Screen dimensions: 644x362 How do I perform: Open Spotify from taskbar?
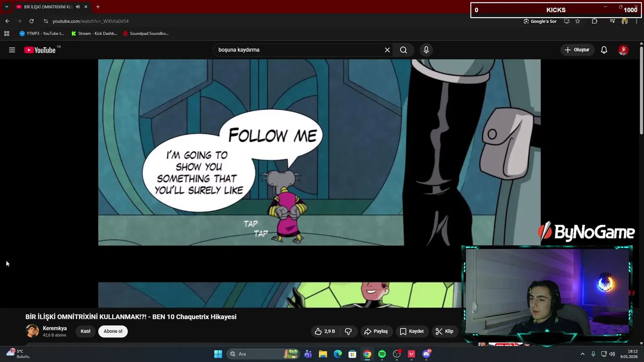tap(382, 354)
